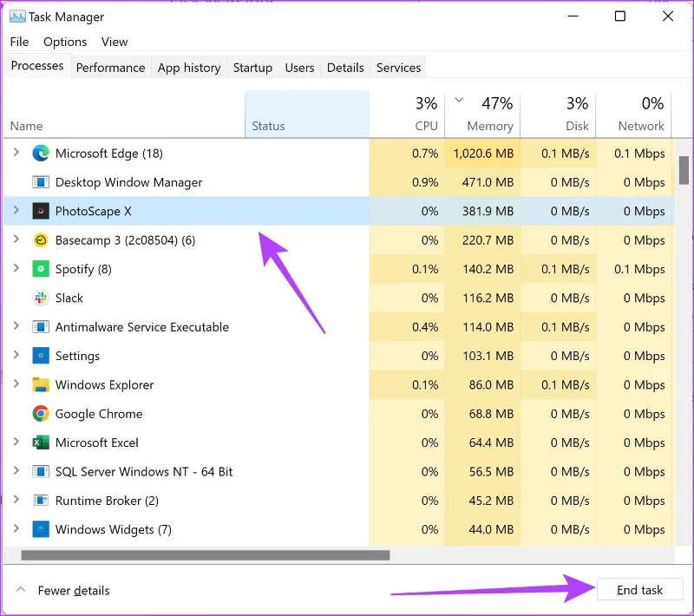Click the Antimalware Service Executable icon
Screen dimensions: 694x616
pos(41,327)
